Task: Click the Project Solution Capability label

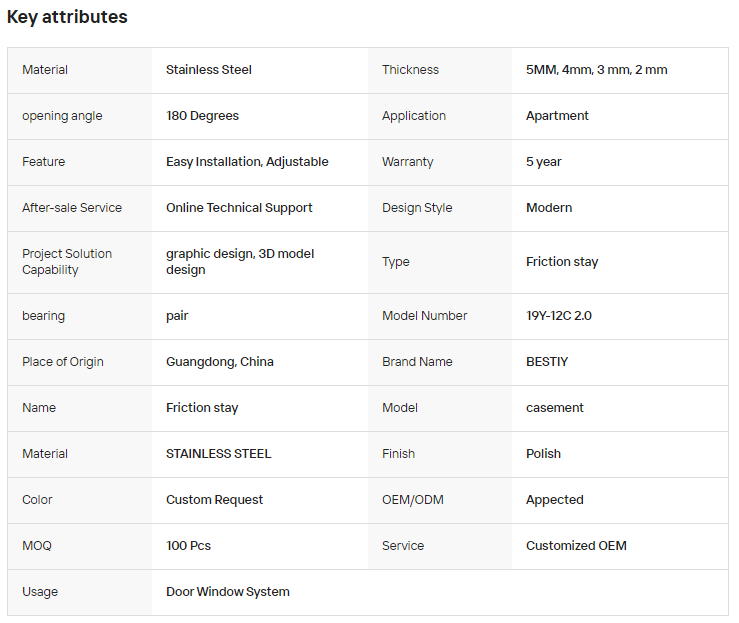Action: click(x=67, y=262)
